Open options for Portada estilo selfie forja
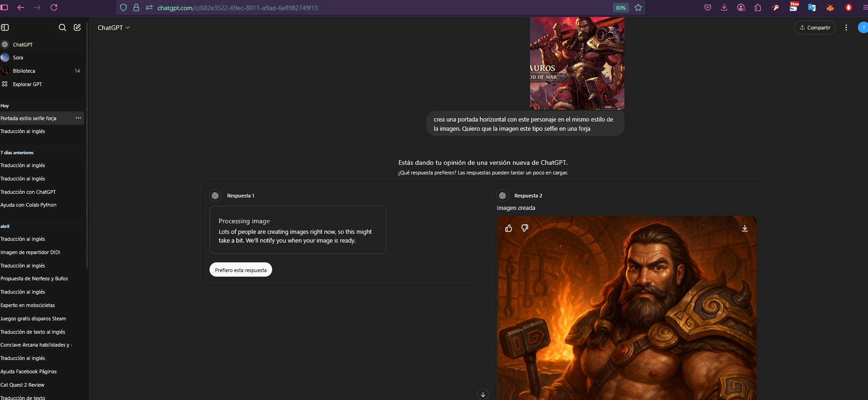Image resolution: width=868 pixels, height=400 pixels. click(78, 118)
